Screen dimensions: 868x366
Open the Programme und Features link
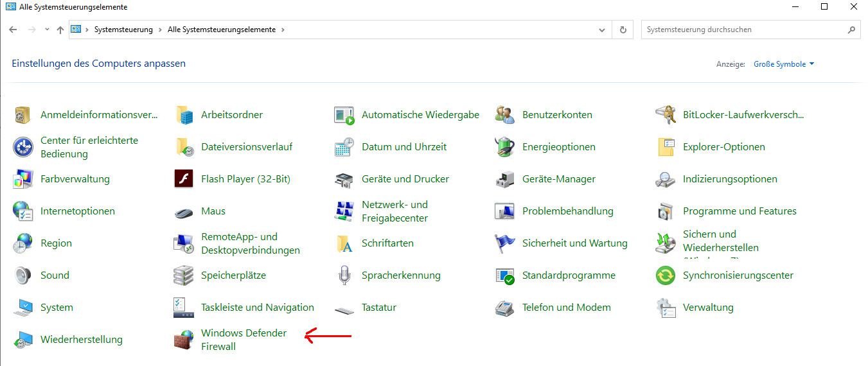[739, 211]
